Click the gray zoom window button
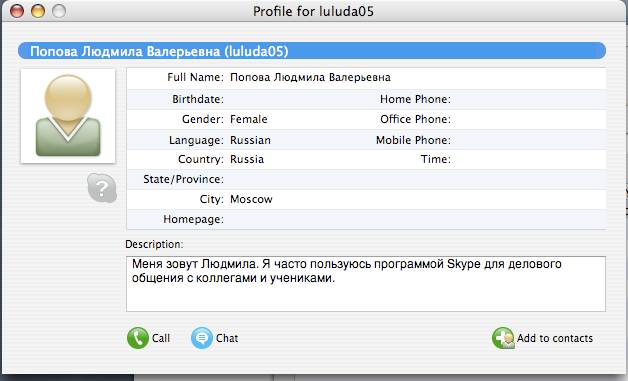 click(59, 11)
